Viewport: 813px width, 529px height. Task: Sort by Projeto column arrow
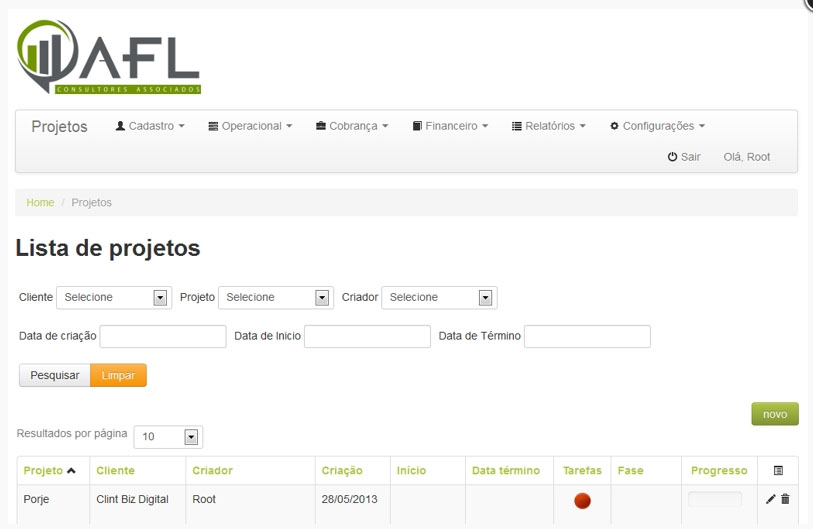point(71,471)
